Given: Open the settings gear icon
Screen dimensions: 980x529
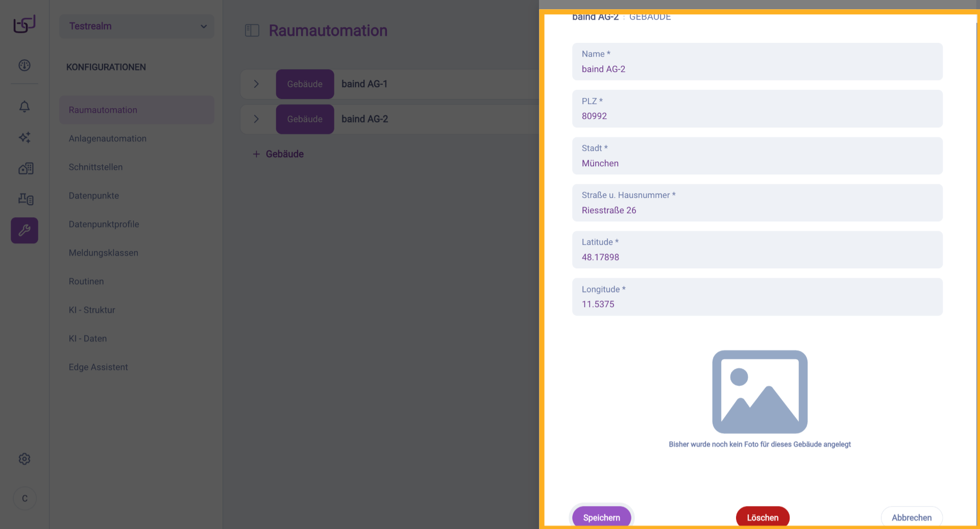Looking at the screenshot, I should (24, 459).
